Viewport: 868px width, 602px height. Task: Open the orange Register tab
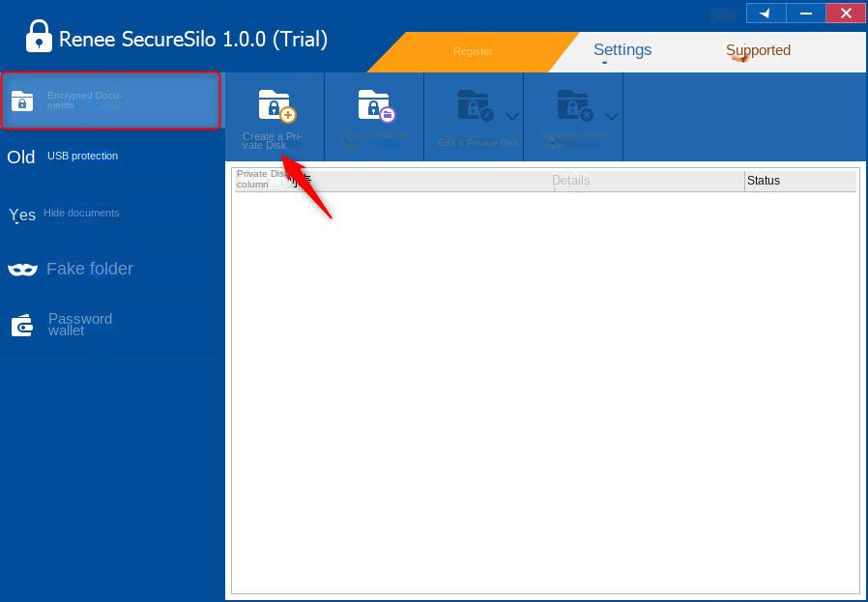click(473, 51)
